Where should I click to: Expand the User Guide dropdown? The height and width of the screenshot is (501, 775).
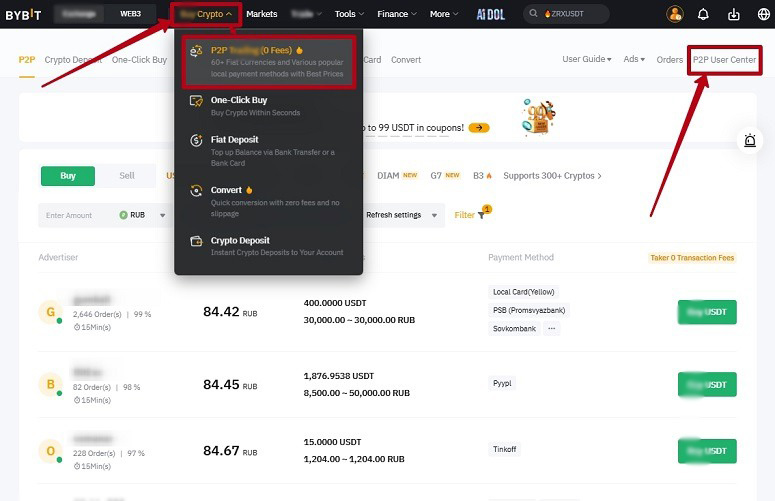pyautogui.click(x=586, y=60)
